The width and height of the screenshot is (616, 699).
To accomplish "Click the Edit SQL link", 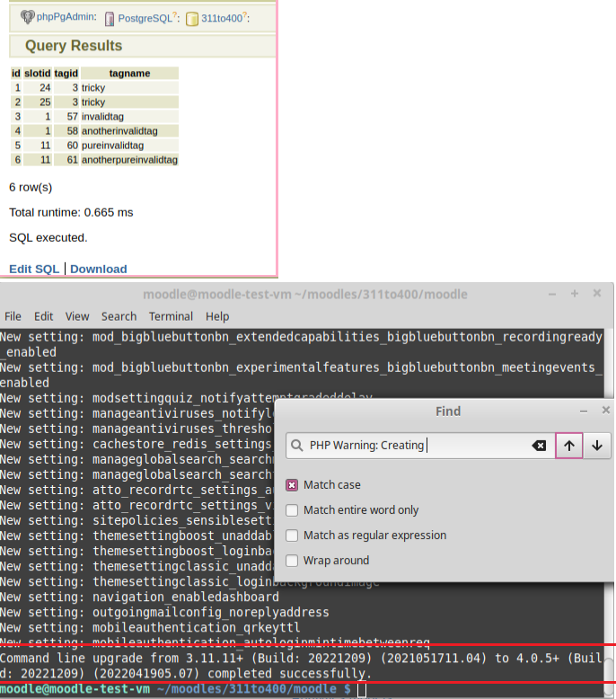I will tap(34, 270).
